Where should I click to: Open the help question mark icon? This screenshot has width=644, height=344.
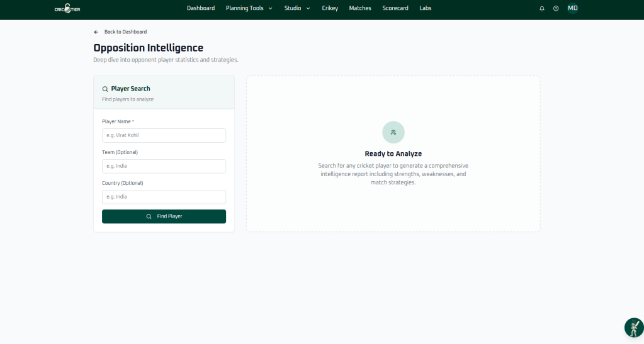pyautogui.click(x=556, y=8)
